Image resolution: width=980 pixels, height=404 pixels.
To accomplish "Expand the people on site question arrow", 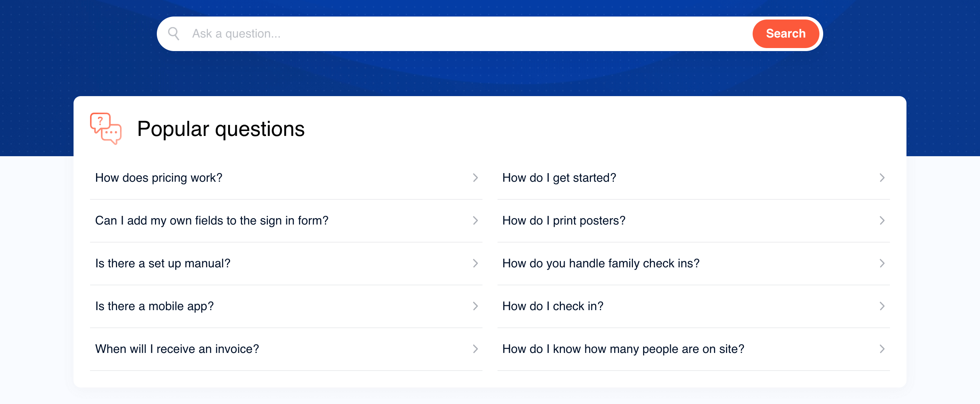I will pos(882,349).
